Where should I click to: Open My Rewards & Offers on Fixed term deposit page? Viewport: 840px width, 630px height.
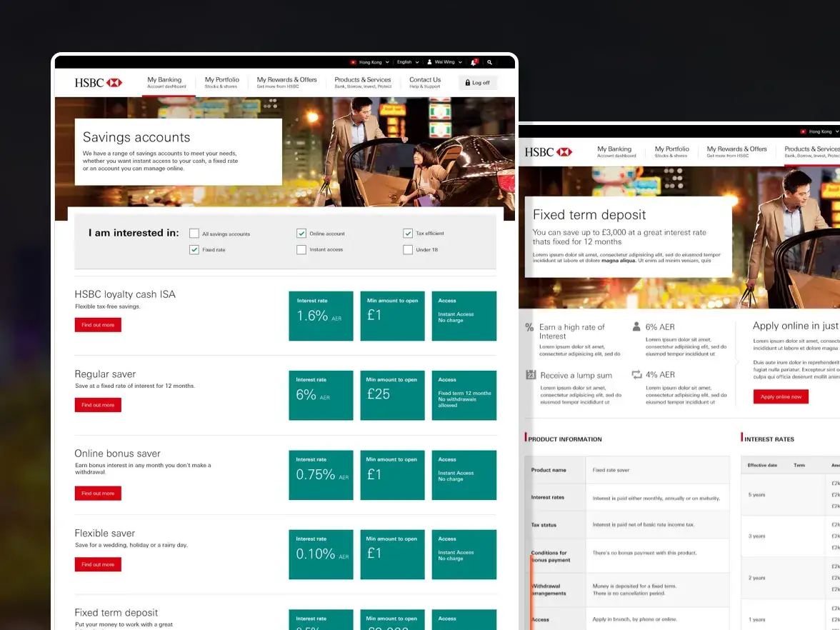[736, 151]
